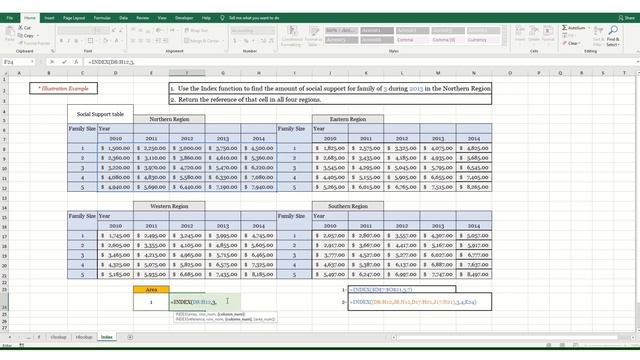Image resolution: width=640 pixels, height=360 pixels.
Task: Select column F header
Action: [187, 73]
